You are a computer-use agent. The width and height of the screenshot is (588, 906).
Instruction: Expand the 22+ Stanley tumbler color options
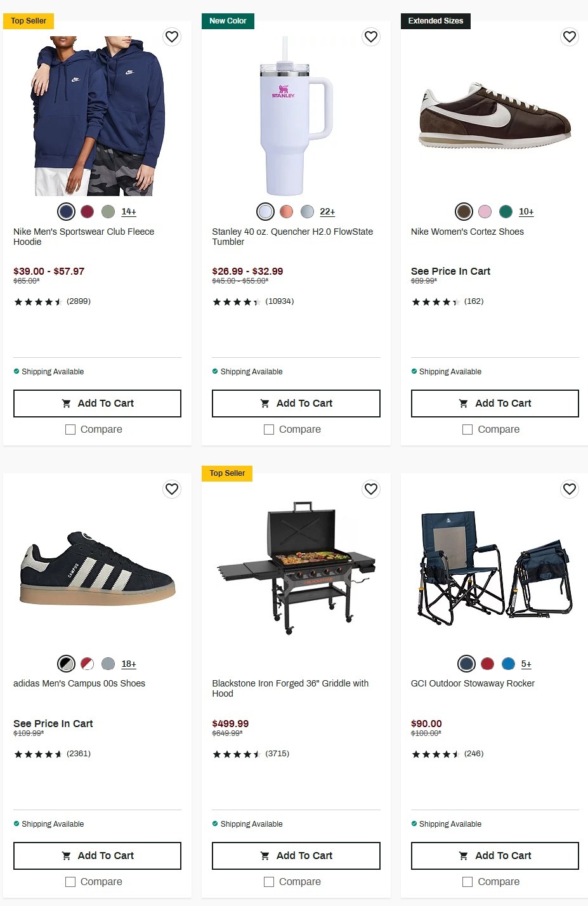[x=327, y=212]
